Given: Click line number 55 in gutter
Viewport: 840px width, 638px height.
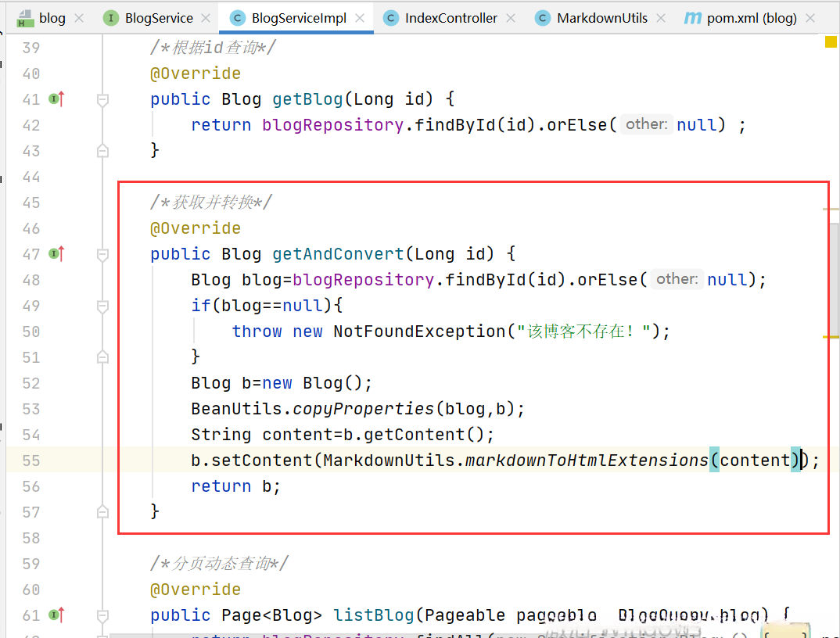Looking at the screenshot, I should coord(31,461).
